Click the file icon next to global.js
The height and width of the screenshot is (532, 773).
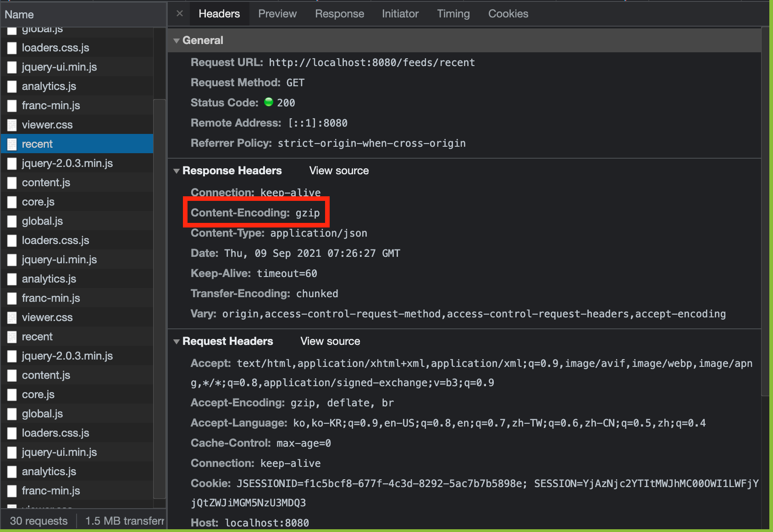pos(12,221)
